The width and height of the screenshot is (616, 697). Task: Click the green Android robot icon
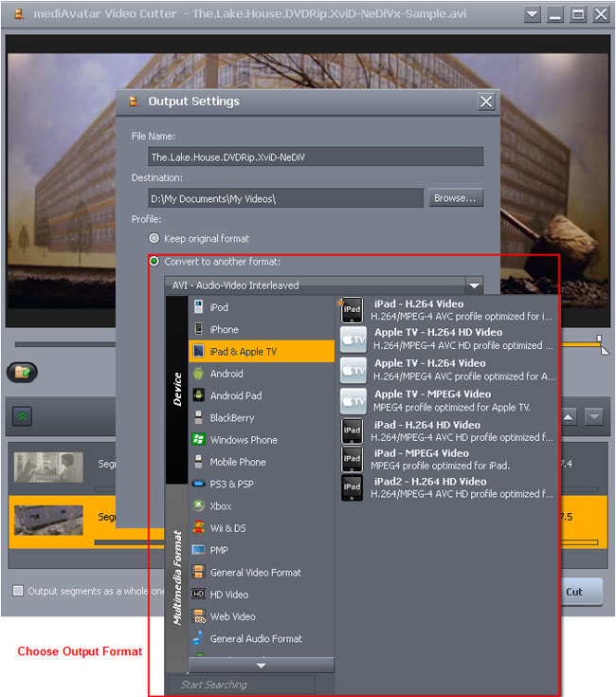tap(198, 374)
